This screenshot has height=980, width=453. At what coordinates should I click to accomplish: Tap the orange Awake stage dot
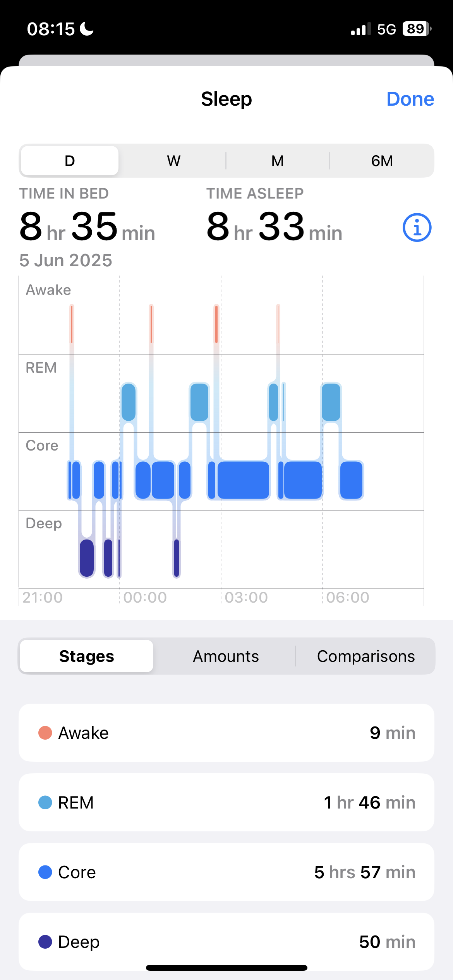(x=45, y=733)
